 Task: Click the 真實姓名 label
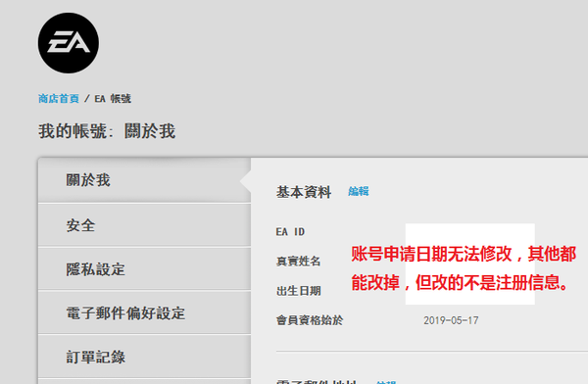(x=299, y=261)
